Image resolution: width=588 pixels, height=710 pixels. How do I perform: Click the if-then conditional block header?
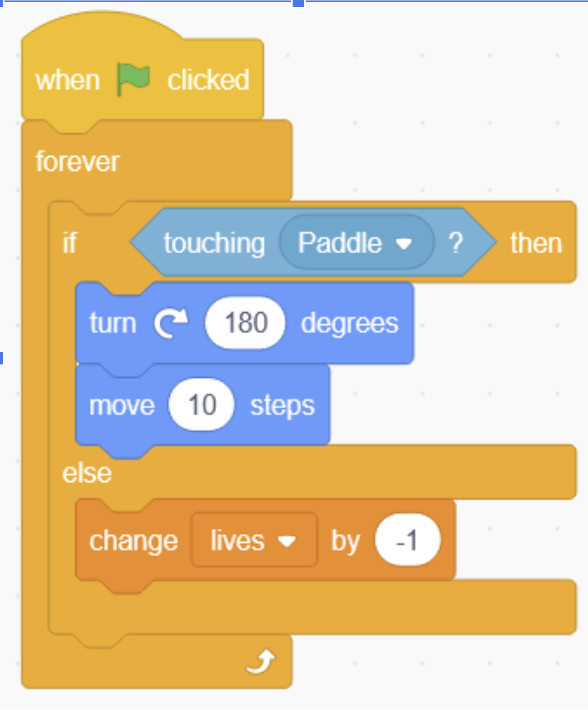click(x=70, y=242)
